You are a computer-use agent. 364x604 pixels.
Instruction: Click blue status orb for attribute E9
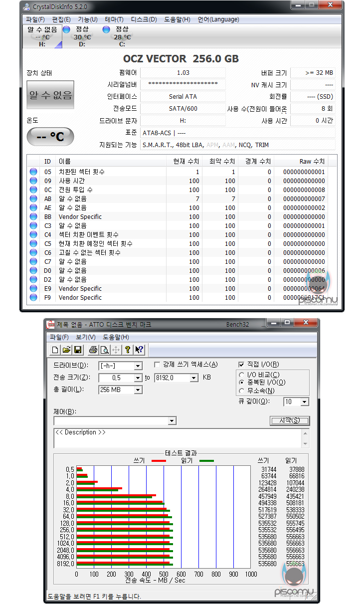pos(33,288)
